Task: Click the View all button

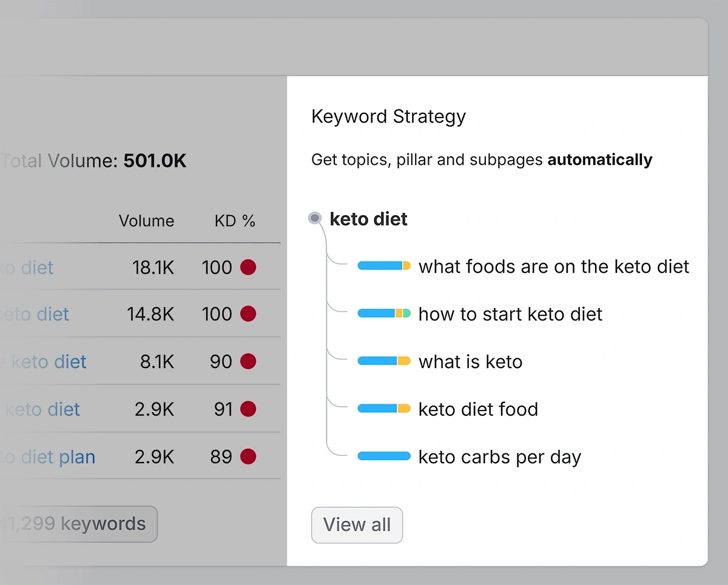Action: (x=357, y=525)
